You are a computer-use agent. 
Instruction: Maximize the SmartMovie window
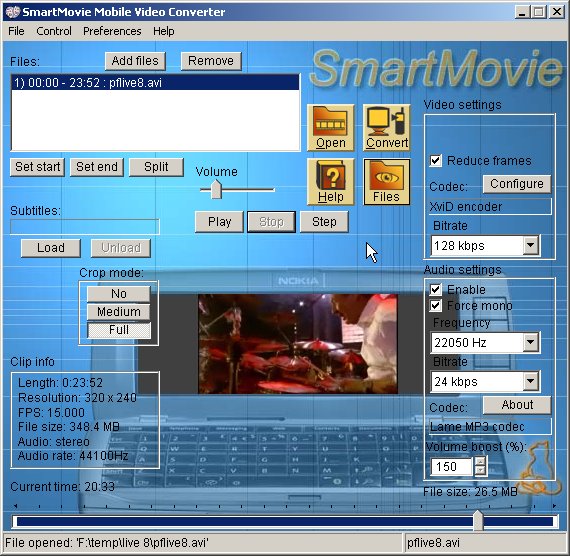point(538,12)
